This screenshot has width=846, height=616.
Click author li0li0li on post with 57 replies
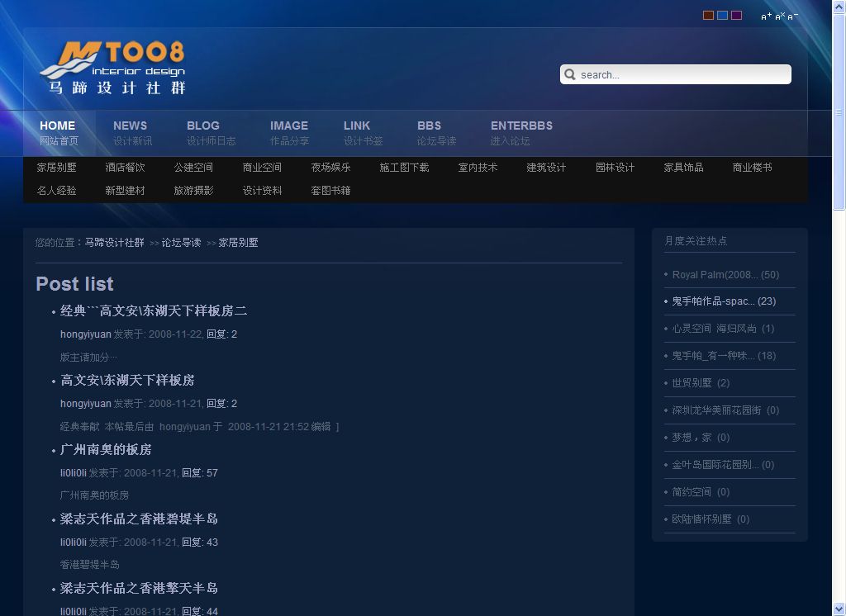pyautogui.click(x=74, y=473)
